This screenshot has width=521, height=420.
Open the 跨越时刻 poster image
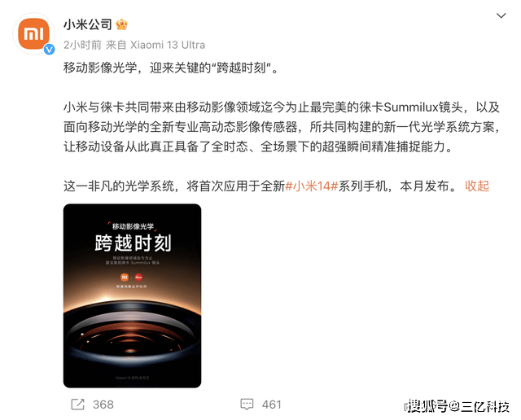[132, 295]
